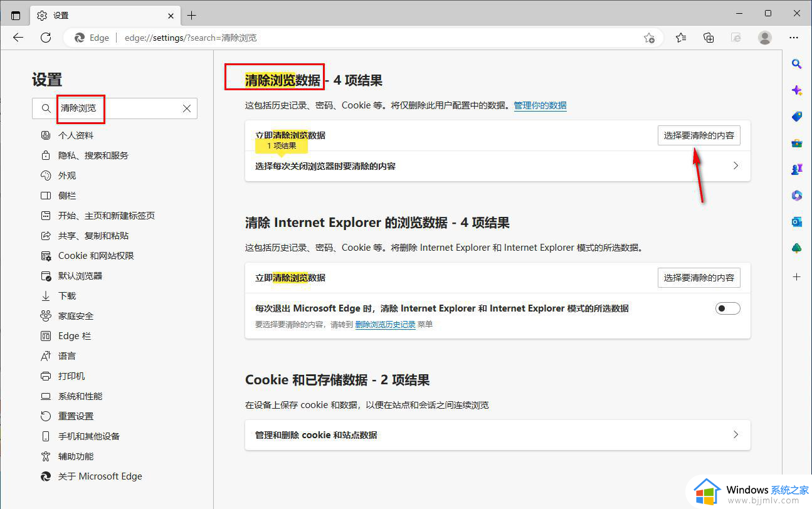Open the Favorites list icon
The image size is (812, 509).
tap(681, 38)
